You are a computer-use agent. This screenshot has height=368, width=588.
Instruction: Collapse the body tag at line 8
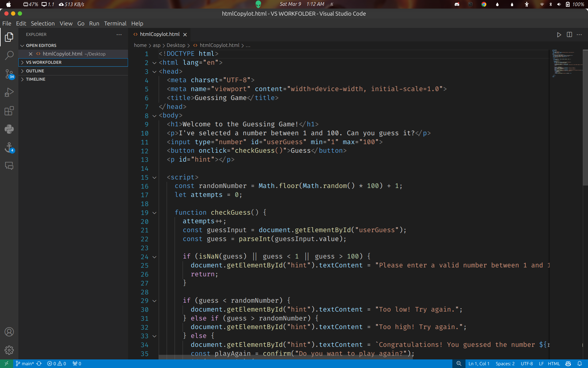tap(154, 116)
